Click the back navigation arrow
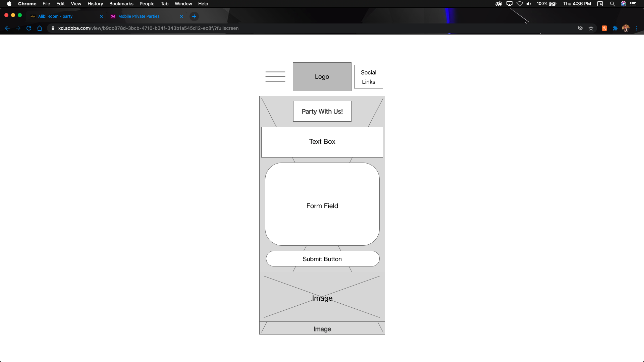 tap(7, 28)
